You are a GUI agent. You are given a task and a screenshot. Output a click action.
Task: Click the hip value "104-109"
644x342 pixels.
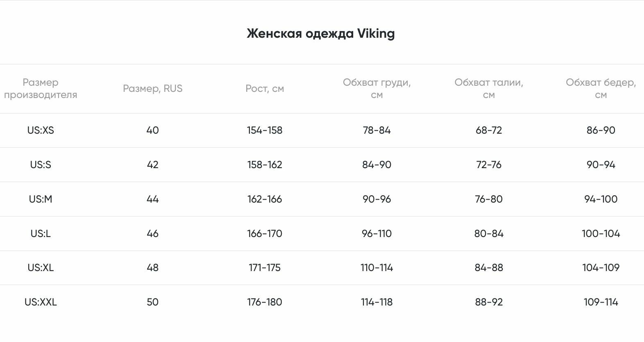601,268
